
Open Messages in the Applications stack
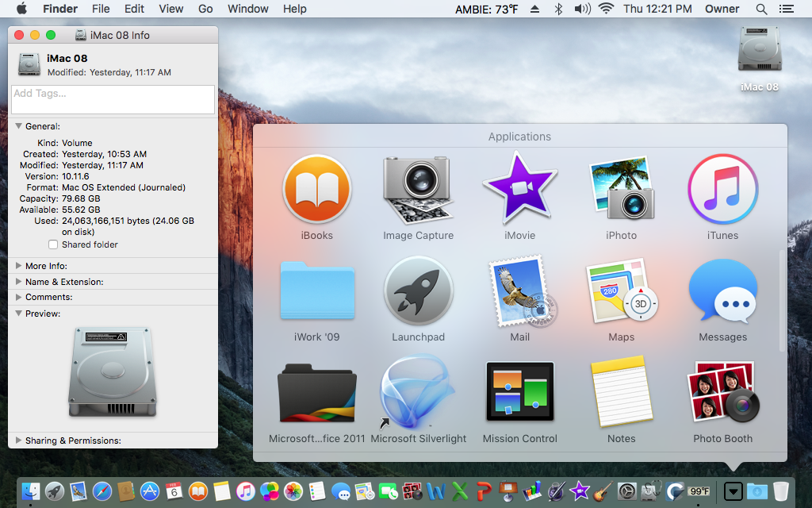722,291
